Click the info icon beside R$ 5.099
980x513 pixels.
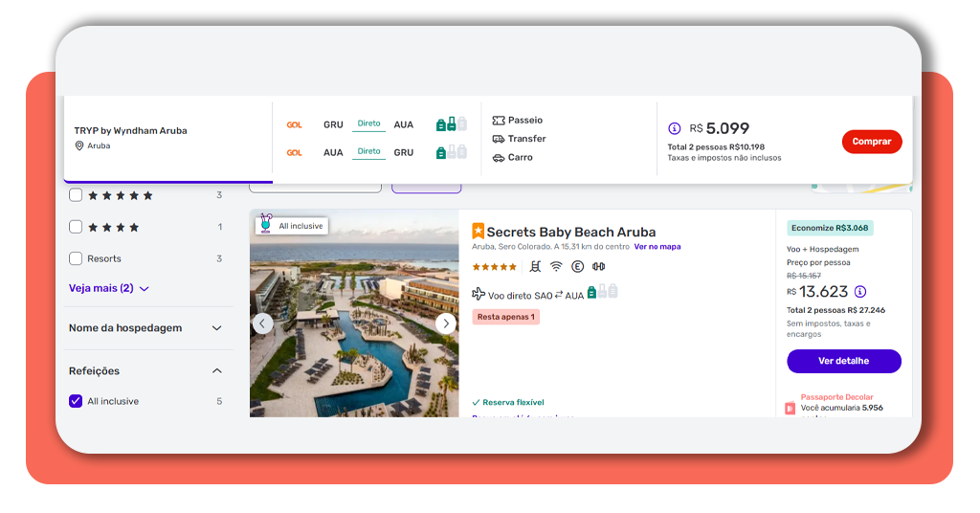(x=674, y=128)
